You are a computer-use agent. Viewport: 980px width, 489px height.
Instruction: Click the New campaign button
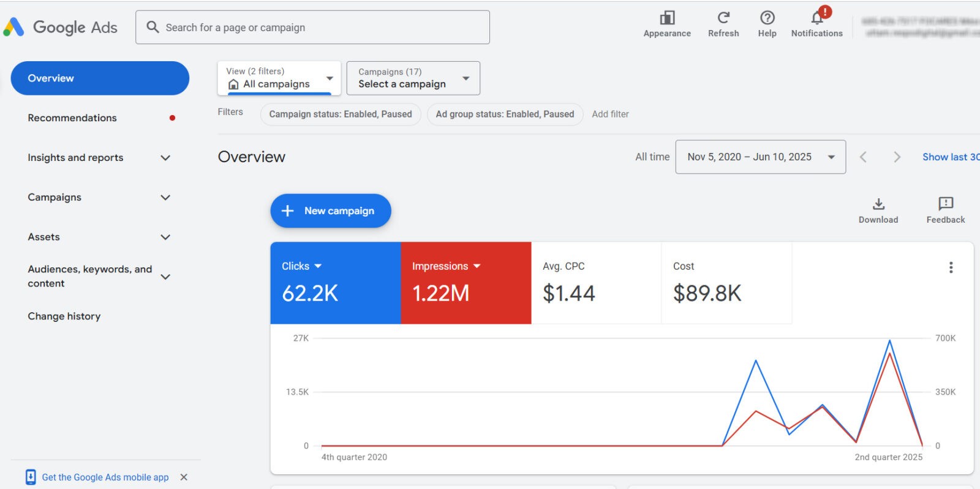pos(331,211)
